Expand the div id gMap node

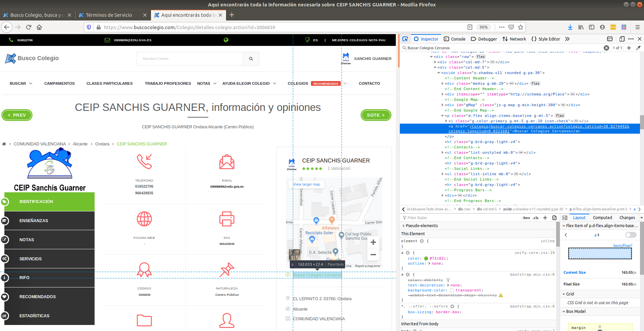(x=442, y=105)
